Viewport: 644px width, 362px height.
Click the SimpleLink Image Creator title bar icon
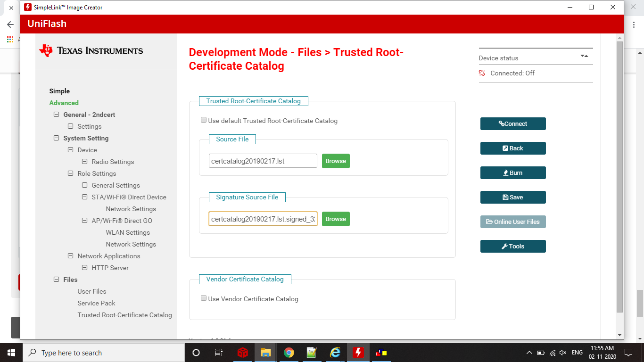[x=28, y=7]
